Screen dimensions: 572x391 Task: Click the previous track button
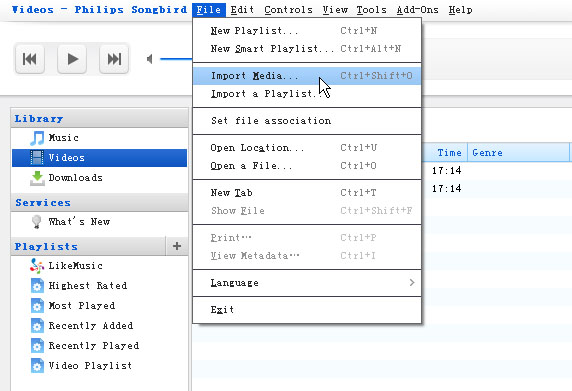click(30, 59)
